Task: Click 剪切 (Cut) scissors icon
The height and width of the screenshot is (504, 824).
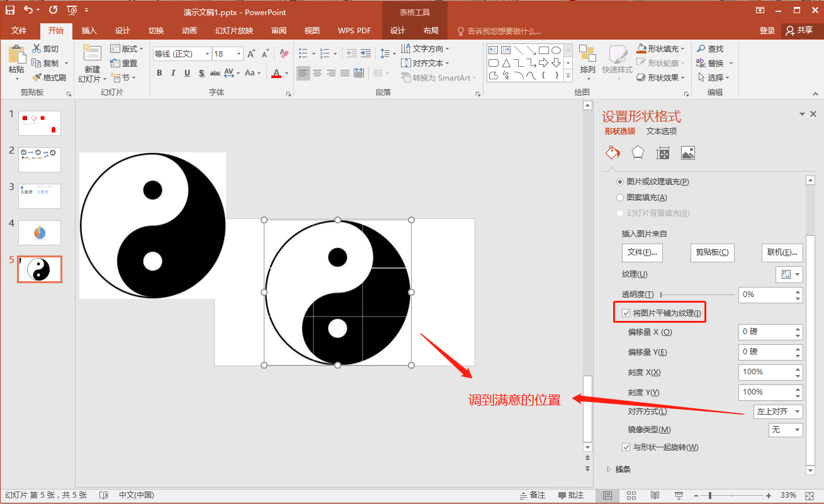Action: [x=37, y=48]
